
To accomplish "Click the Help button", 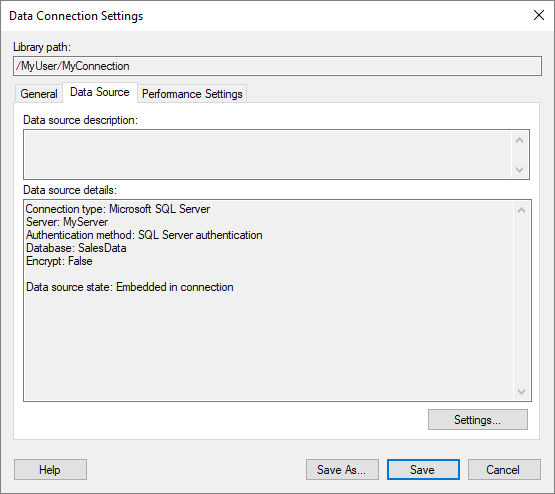I will click(50, 470).
